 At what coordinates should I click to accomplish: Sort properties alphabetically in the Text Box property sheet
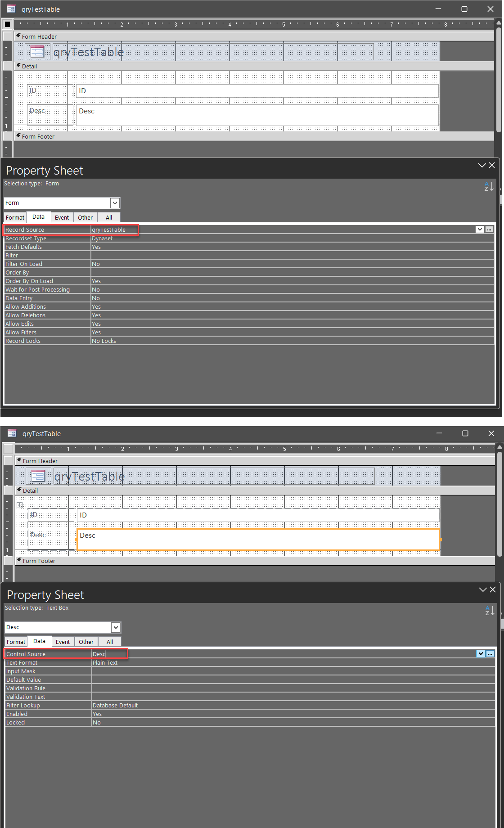tap(490, 611)
